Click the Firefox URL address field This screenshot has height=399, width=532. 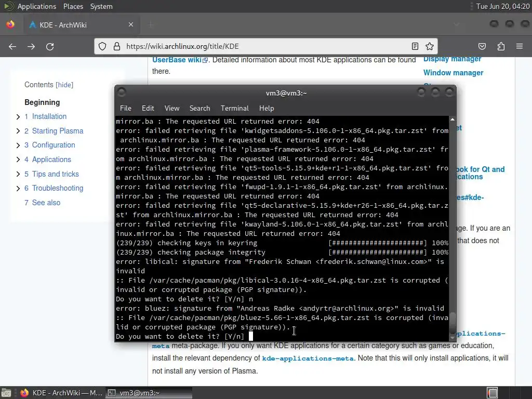267,46
